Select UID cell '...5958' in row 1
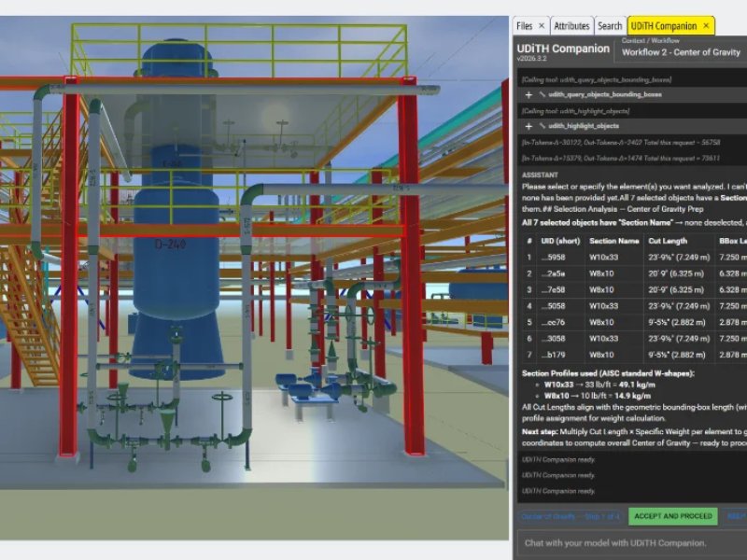This screenshot has height=560, width=747. click(x=554, y=258)
